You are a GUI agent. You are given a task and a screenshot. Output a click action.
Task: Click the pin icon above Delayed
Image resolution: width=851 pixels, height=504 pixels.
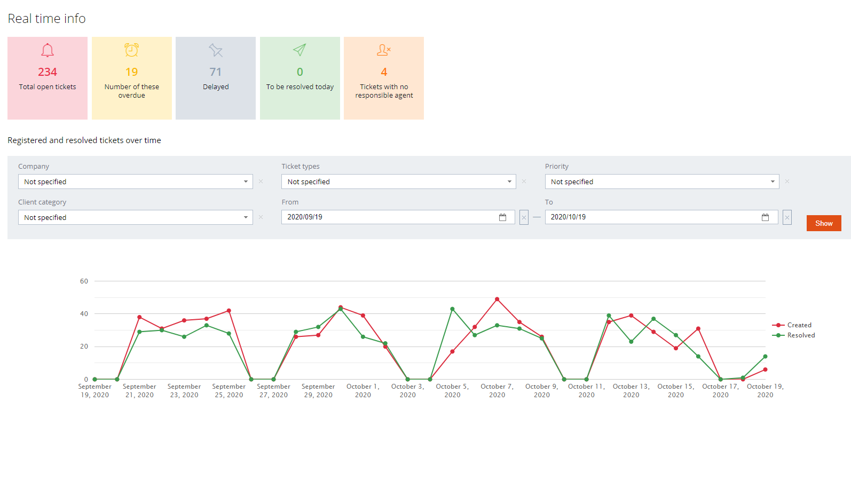pyautogui.click(x=216, y=50)
